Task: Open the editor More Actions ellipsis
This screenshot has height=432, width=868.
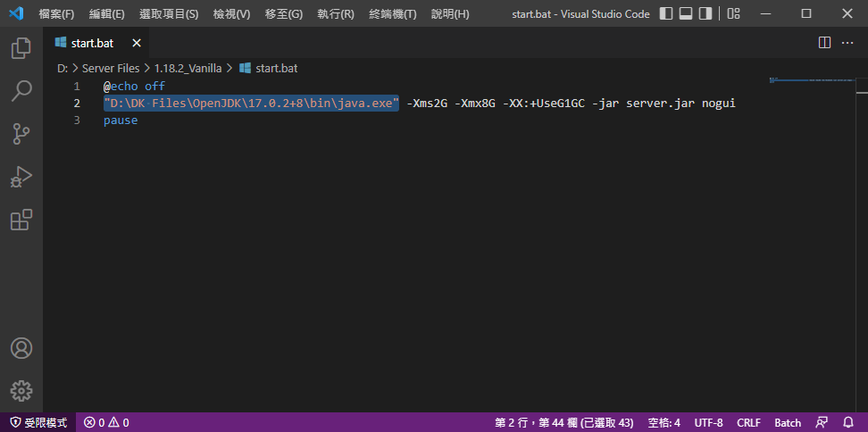Action: click(x=847, y=43)
